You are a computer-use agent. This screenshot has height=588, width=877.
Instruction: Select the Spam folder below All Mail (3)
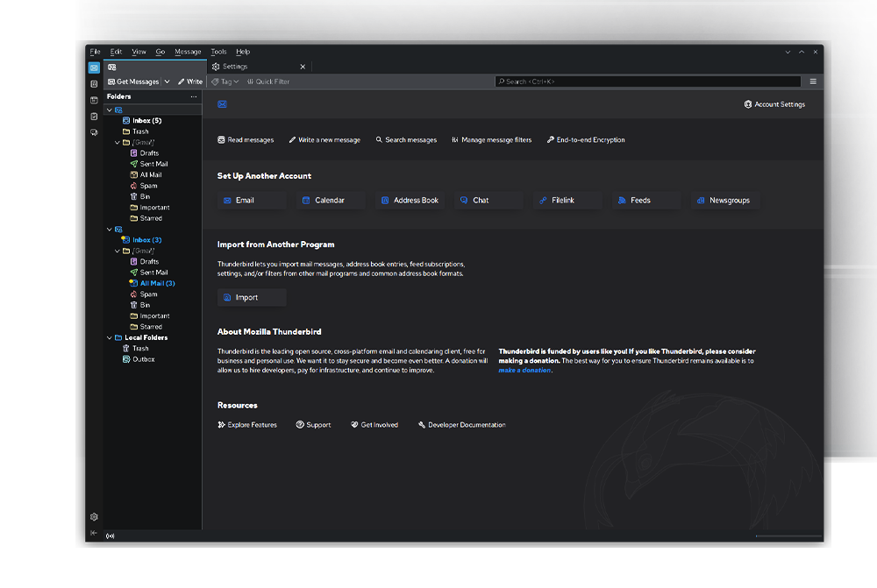point(153,294)
